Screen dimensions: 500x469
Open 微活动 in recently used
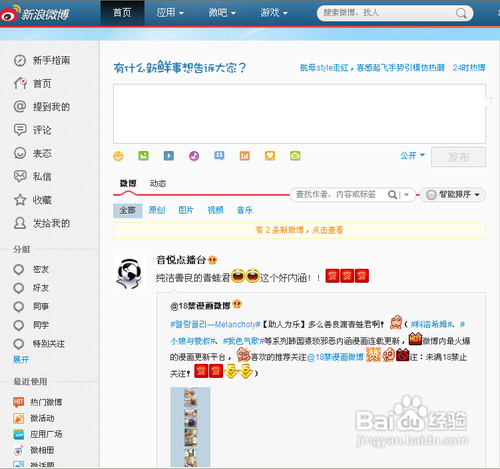34,418
